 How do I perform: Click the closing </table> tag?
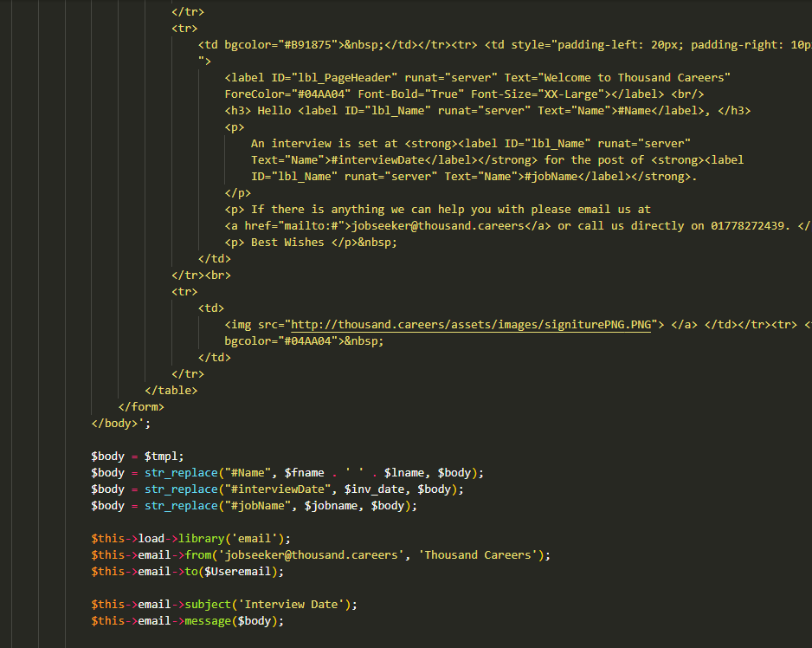pyautogui.click(x=171, y=390)
